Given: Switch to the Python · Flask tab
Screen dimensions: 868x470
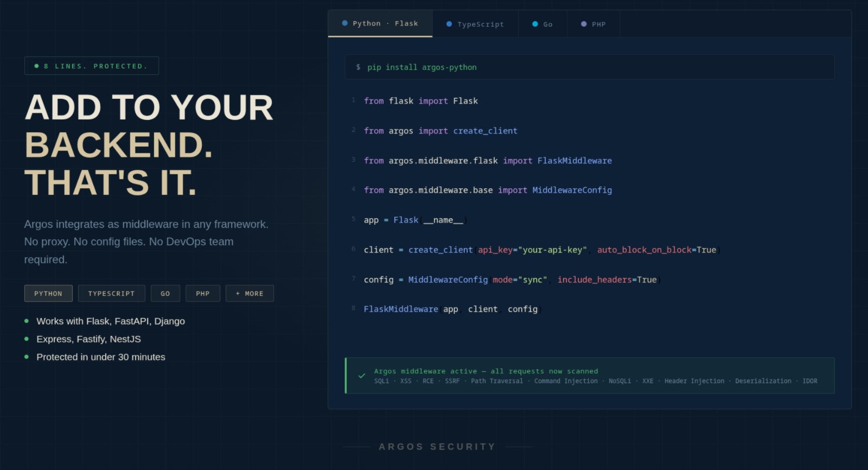Looking at the screenshot, I should coord(380,24).
